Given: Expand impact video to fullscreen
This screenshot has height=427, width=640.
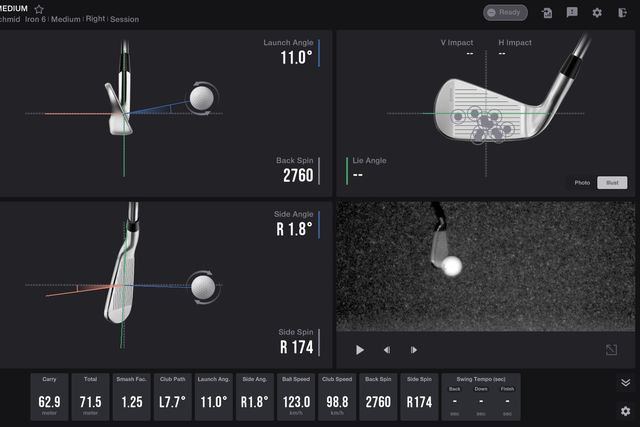Looking at the screenshot, I should pos(612,349).
